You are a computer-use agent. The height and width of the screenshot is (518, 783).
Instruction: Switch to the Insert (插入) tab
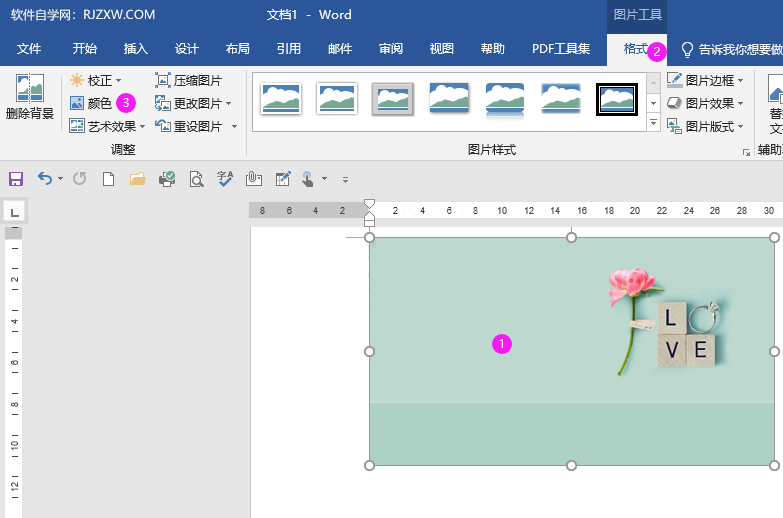coord(135,49)
